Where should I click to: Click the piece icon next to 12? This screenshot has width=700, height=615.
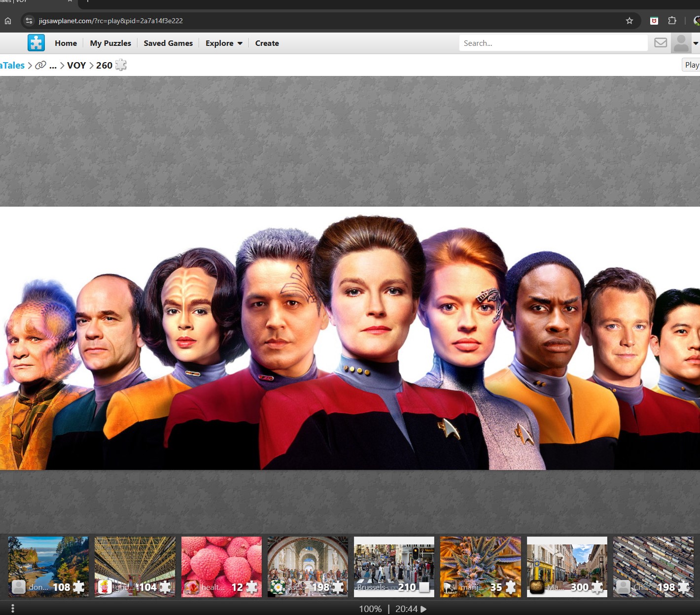coord(252,587)
